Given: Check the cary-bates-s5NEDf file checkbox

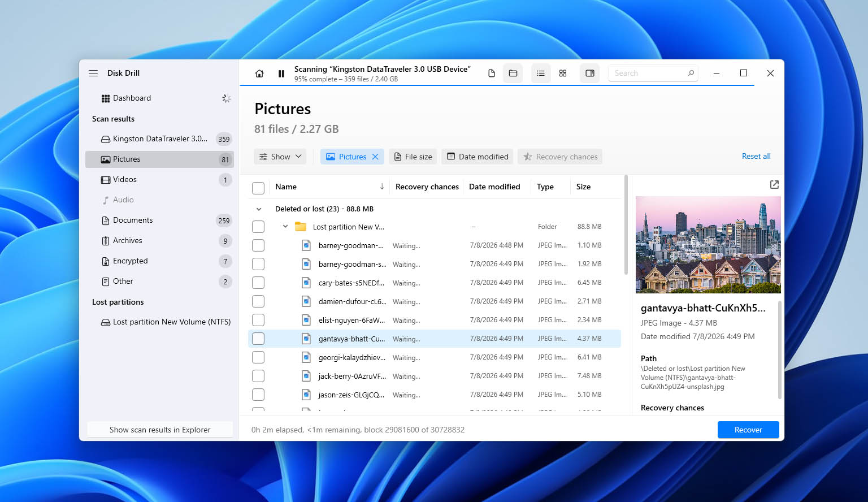Looking at the screenshot, I should point(258,283).
